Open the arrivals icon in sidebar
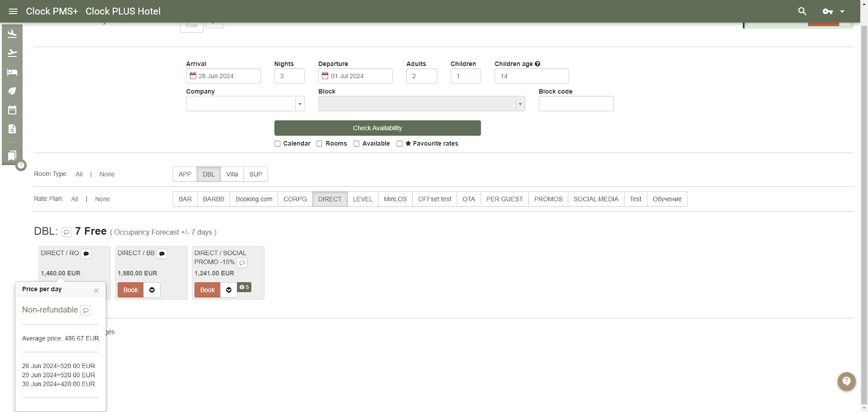The height and width of the screenshot is (412, 868). (12, 34)
